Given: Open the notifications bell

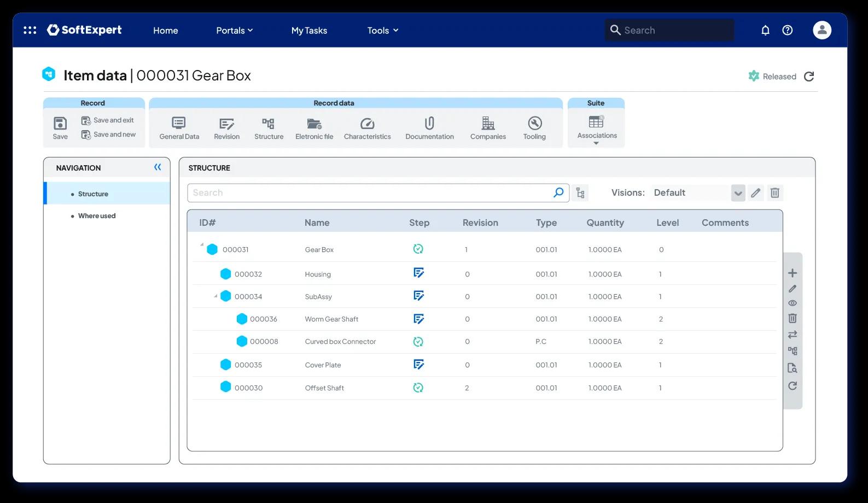Looking at the screenshot, I should pyautogui.click(x=765, y=30).
